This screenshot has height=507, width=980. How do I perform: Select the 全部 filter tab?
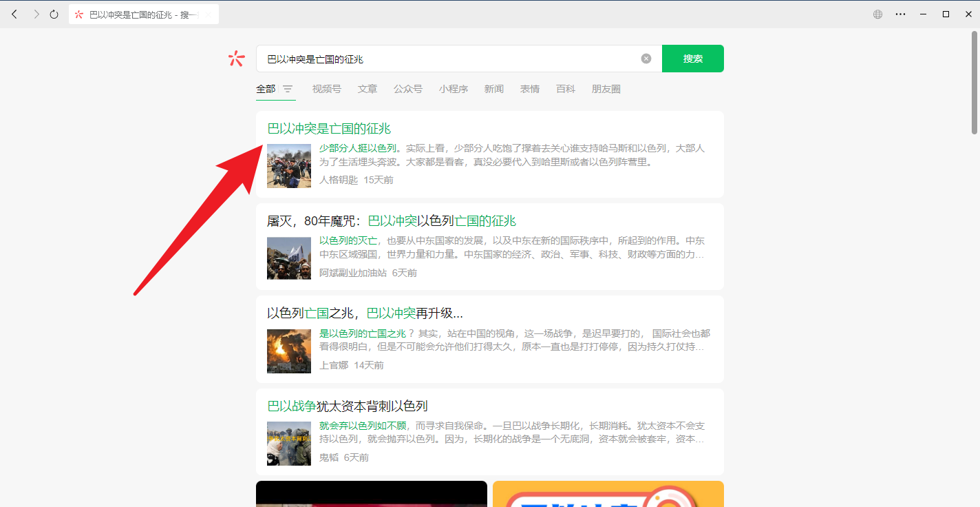tap(266, 89)
